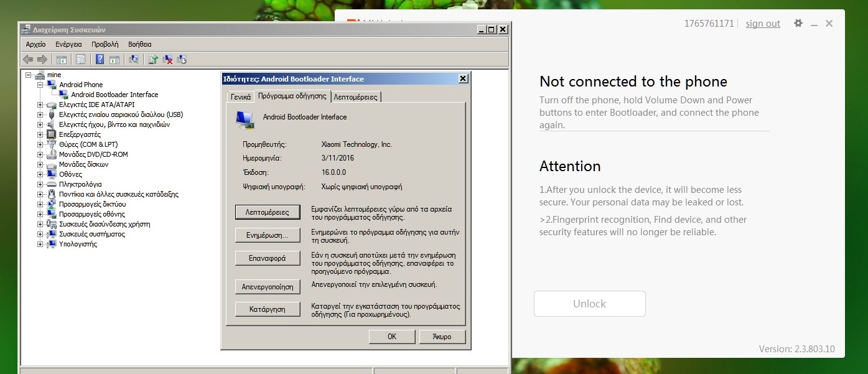Click the Απενεργοποίηση disable device button

tap(268, 287)
